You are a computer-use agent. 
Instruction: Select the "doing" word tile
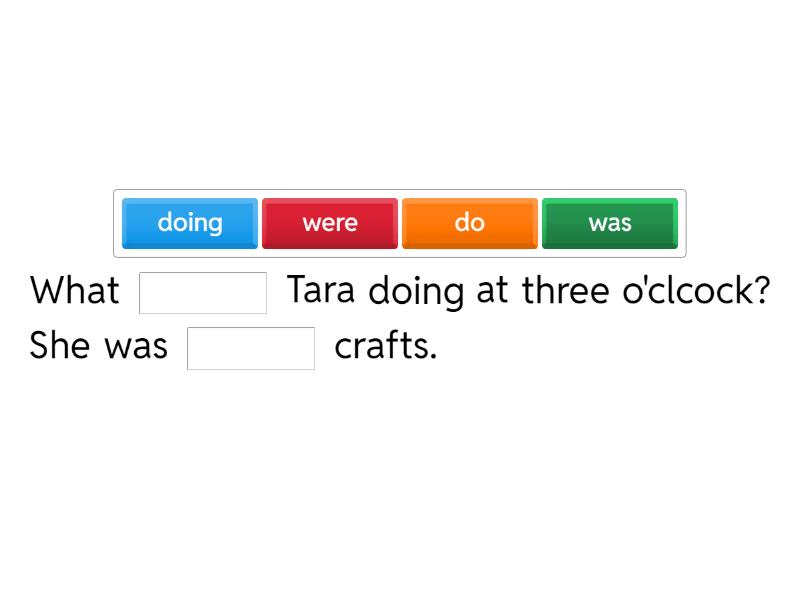pyautogui.click(x=190, y=223)
